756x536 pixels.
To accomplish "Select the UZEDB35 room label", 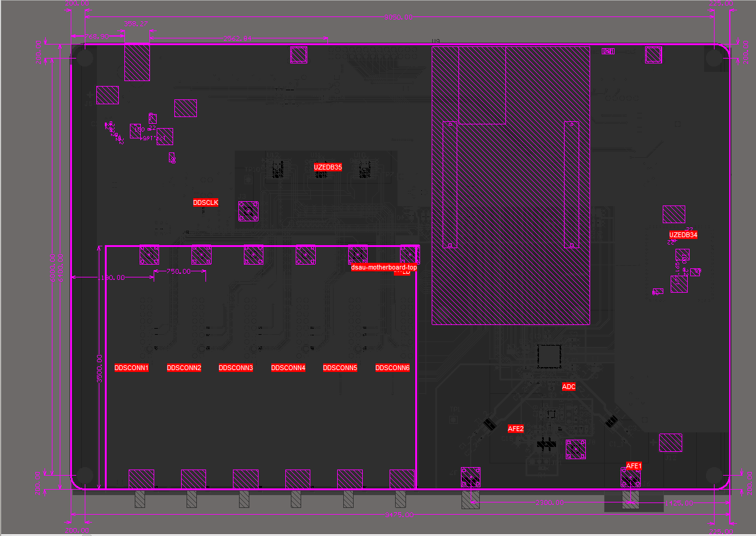I will [328, 167].
